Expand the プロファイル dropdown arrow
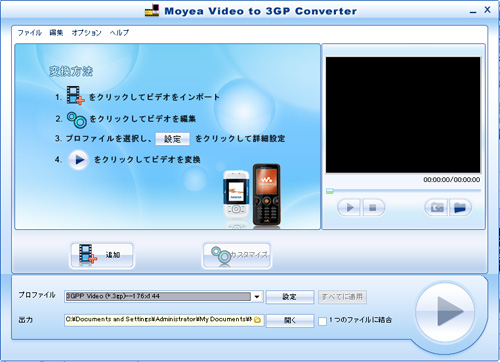This screenshot has width=500, height=362. click(x=257, y=296)
